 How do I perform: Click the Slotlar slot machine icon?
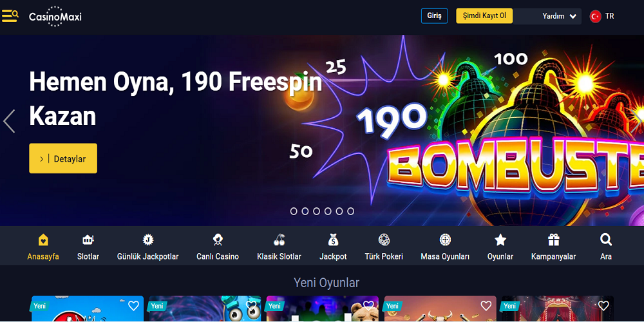coord(88,240)
